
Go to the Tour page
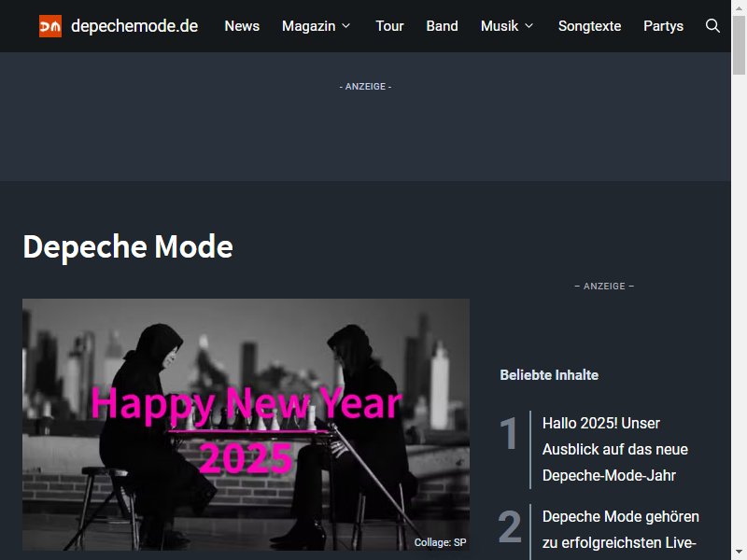coord(389,26)
